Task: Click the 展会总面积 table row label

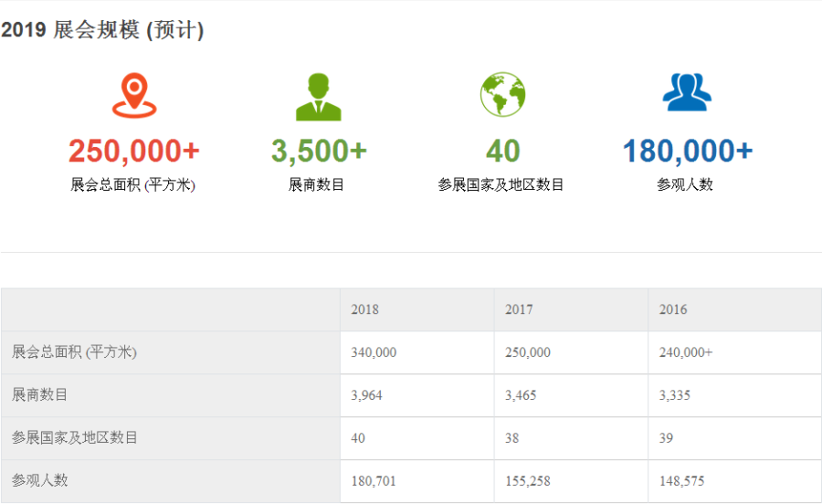Action: (x=75, y=352)
